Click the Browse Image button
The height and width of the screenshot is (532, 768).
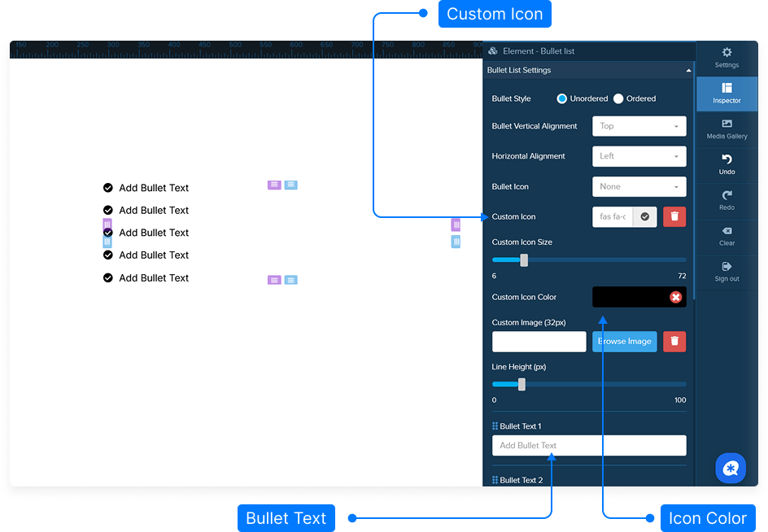(x=624, y=342)
